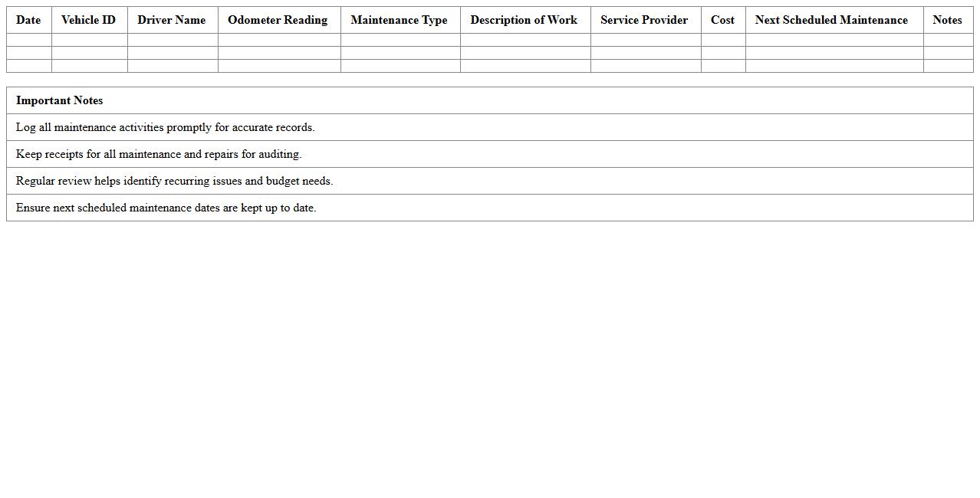
Task: Select the Description of Work header
Action: point(524,20)
